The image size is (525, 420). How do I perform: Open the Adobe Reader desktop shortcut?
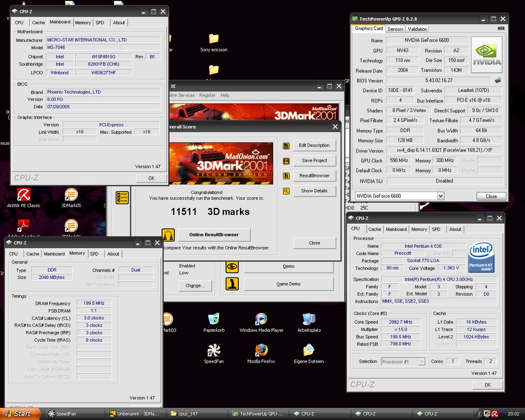(24, 228)
